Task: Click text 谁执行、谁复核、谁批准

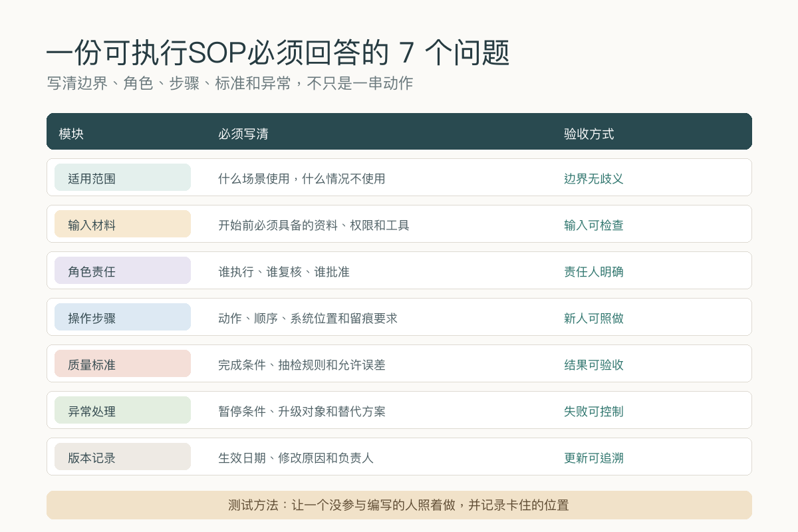Action: (284, 271)
